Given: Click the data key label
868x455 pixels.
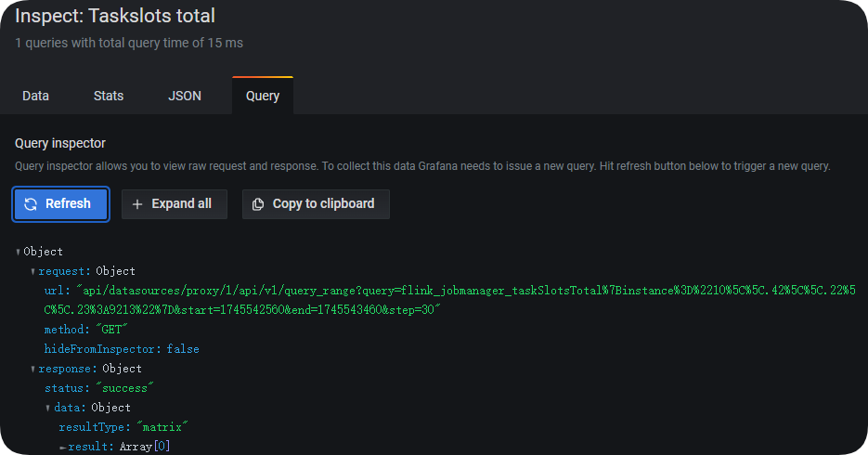Looking at the screenshot, I should coord(70,408).
